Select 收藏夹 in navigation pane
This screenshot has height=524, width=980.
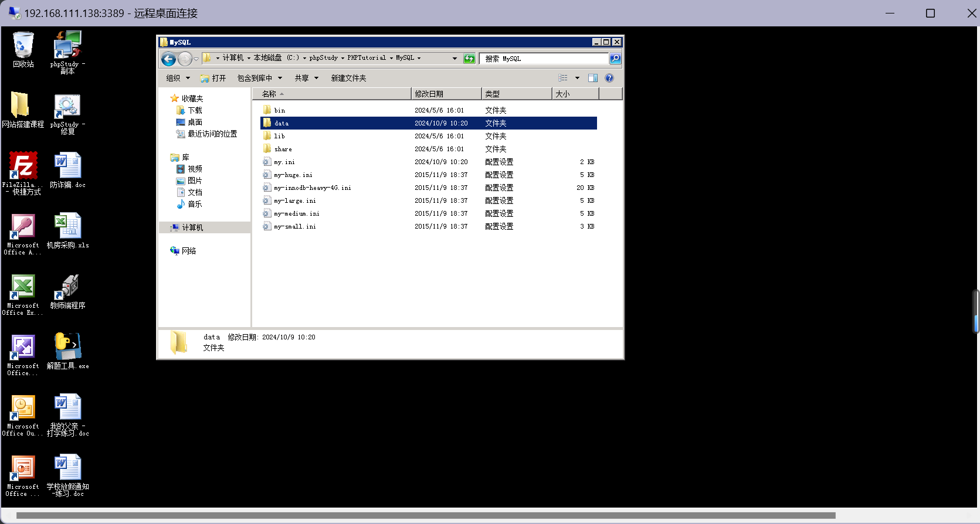coord(186,98)
